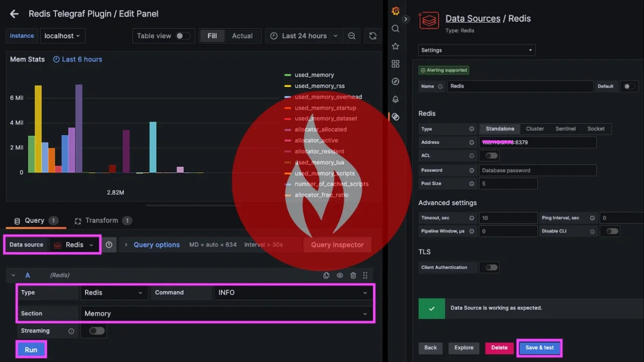The image size is (644, 362).
Task: Click the used_memory_rss legend color swatch
Action: click(x=288, y=86)
